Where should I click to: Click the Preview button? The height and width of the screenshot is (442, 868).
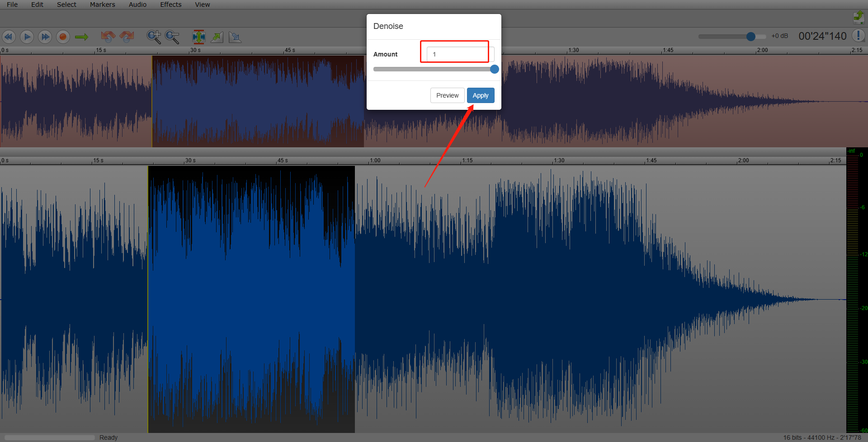(x=447, y=95)
